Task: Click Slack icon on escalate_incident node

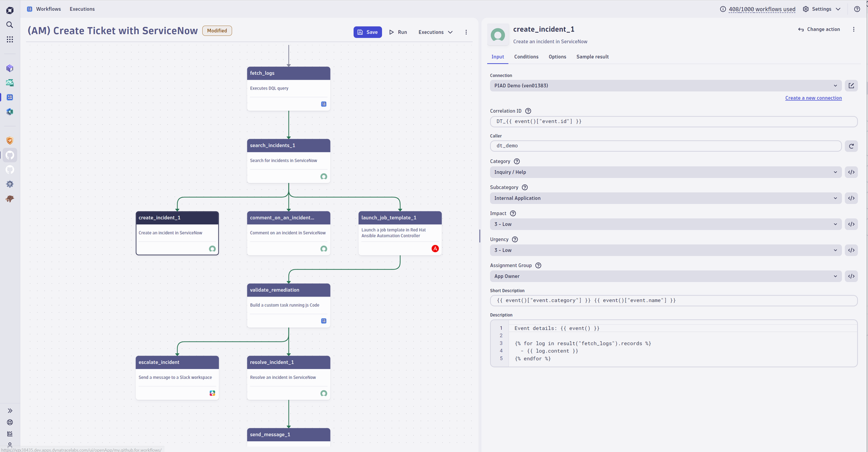Action: pyautogui.click(x=212, y=393)
